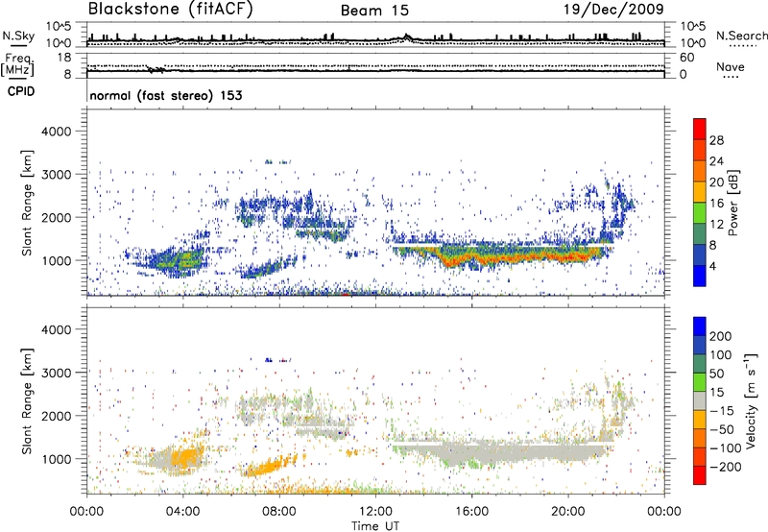Viewport: 768px width, 532px height.
Task: Click the positive 200 velocity colorbar label
Action: pos(721,336)
